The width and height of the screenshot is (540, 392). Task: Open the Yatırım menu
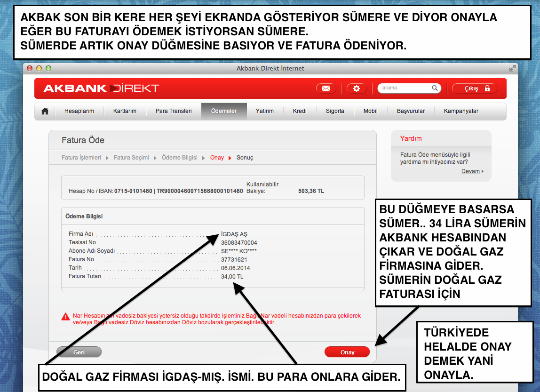coord(264,111)
